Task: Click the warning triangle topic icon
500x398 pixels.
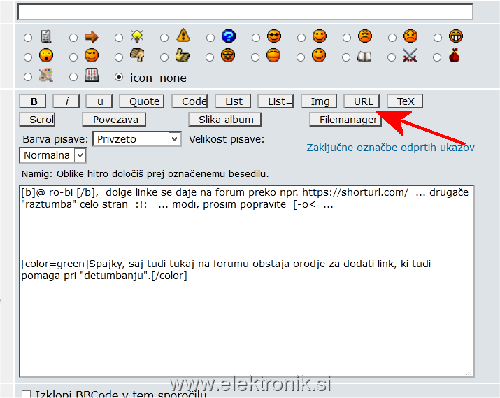Action: click(x=183, y=35)
